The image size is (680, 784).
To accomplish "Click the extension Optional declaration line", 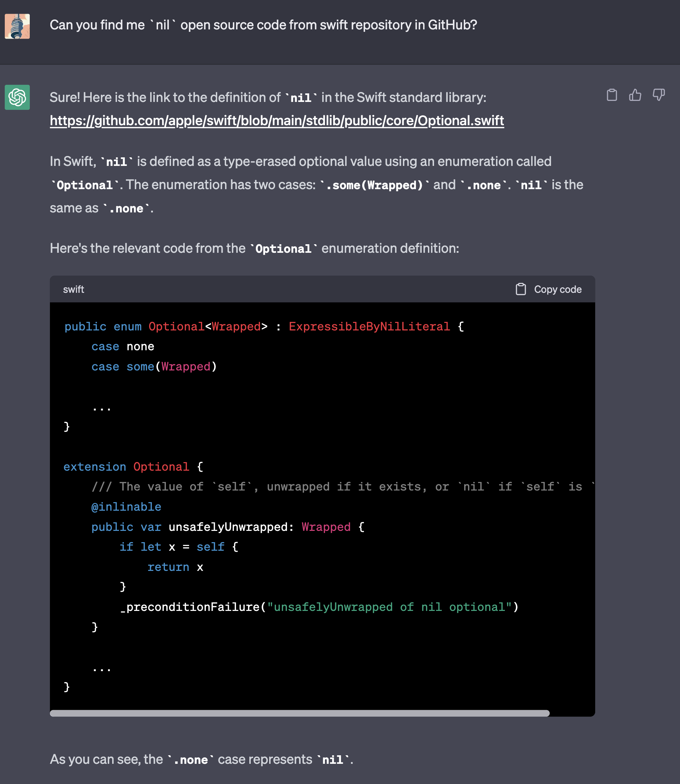I will 133,466.
